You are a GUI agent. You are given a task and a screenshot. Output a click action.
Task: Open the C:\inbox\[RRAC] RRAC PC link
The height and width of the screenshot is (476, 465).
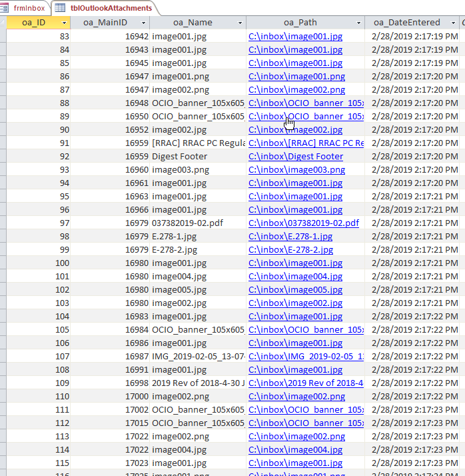pos(306,143)
